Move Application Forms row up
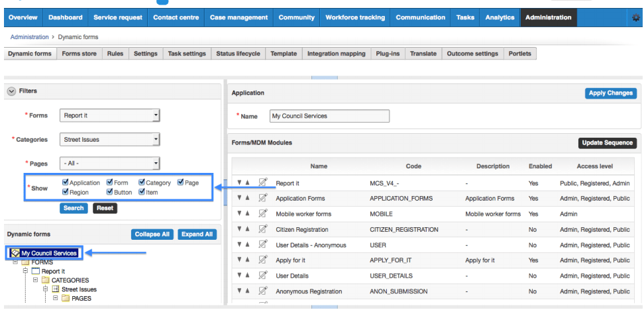The image size is (644, 310). pyautogui.click(x=248, y=198)
